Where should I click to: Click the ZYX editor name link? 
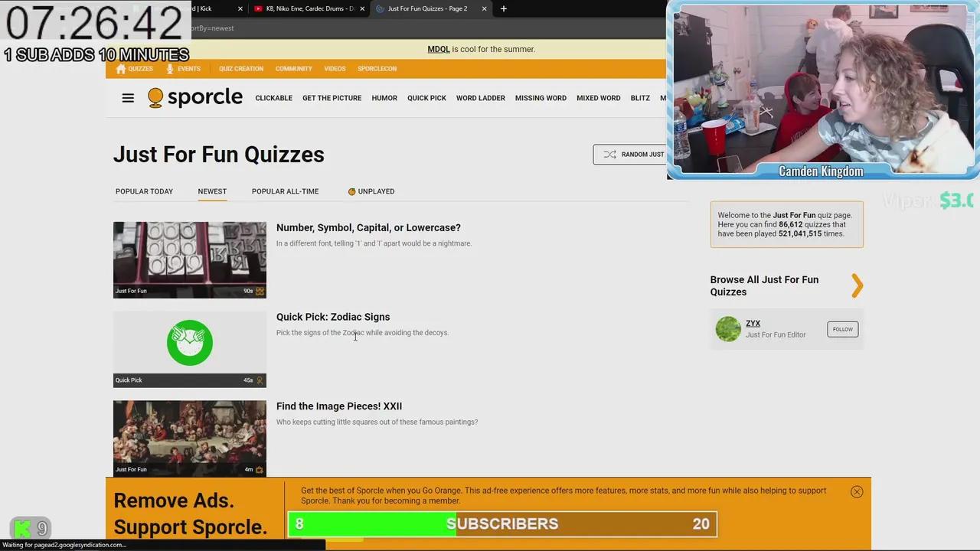click(x=753, y=323)
